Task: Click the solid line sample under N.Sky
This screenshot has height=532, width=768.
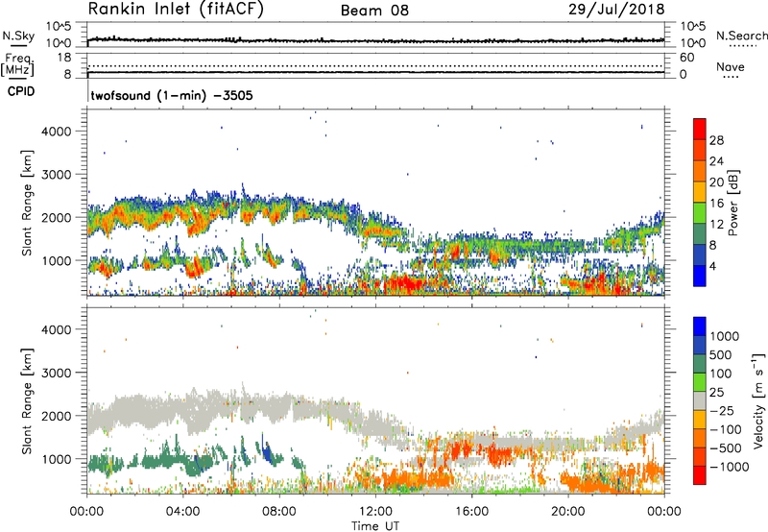Action: 18,46
